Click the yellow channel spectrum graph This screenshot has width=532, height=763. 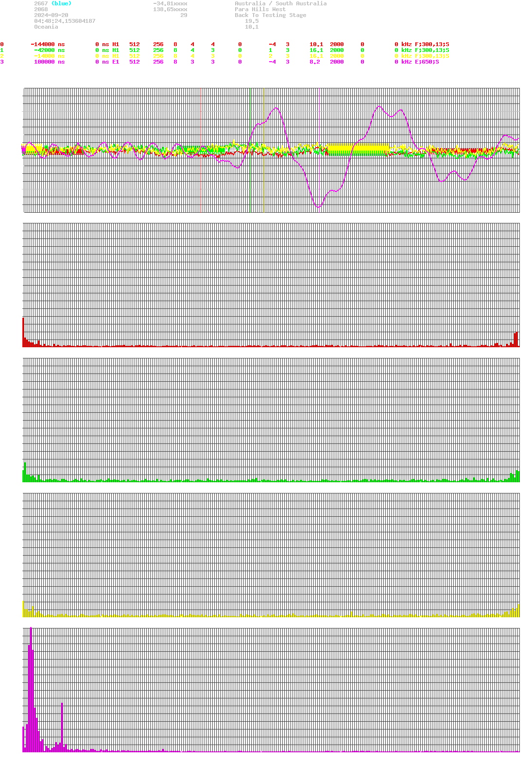pyautogui.click(x=271, y=555)
